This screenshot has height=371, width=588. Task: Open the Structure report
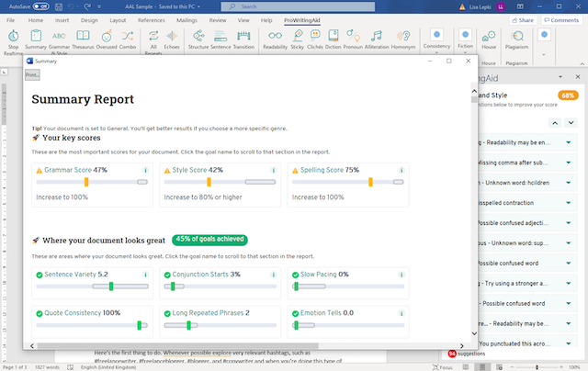click(198, 36)
